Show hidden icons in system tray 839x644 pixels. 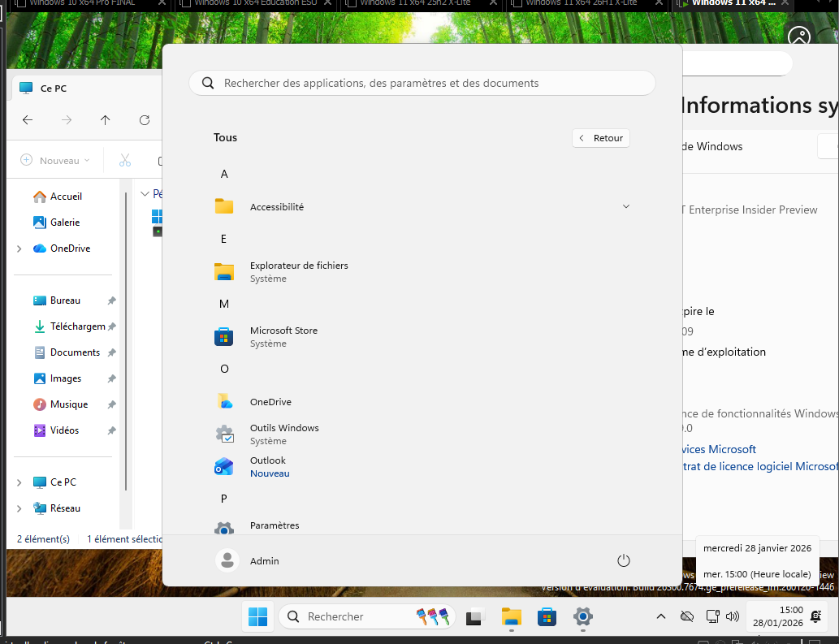[x=661, y=616]
